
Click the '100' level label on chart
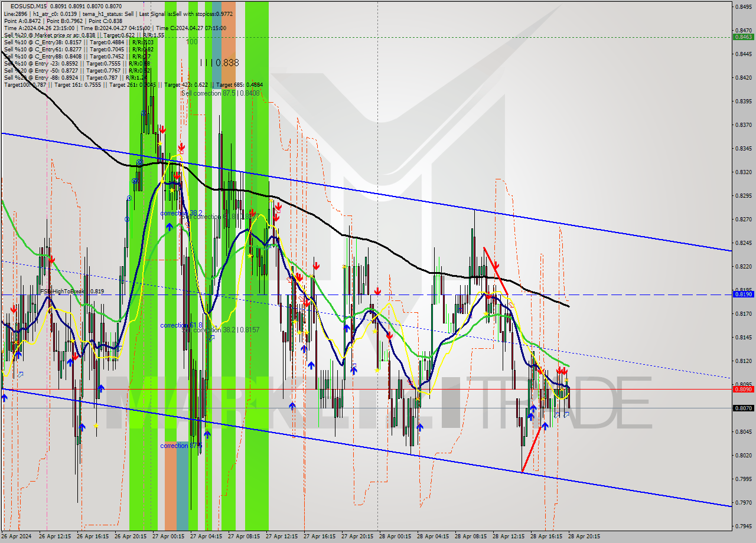pyautogui.click(x=191, y=42)
